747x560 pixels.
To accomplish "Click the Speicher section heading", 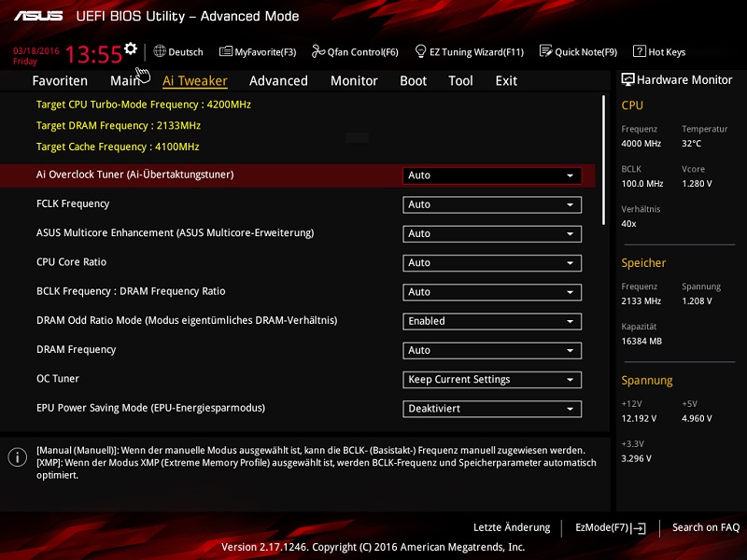I will 643,263.
